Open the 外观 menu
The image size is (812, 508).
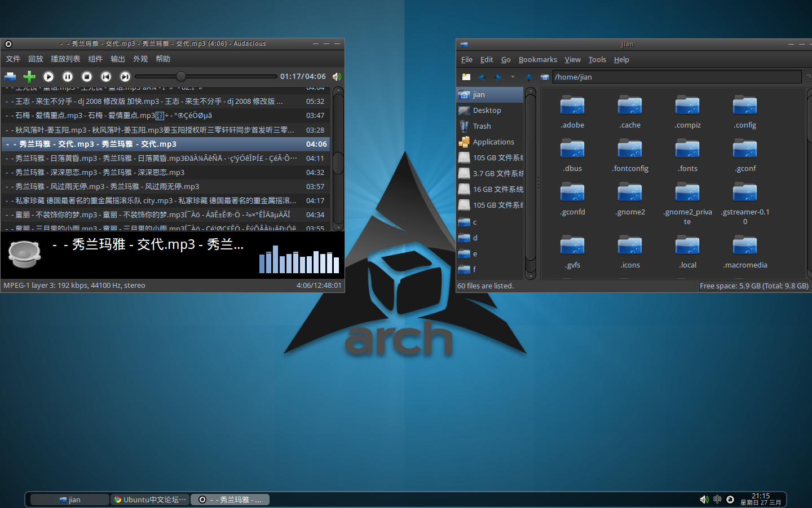[x=140, y=59]
